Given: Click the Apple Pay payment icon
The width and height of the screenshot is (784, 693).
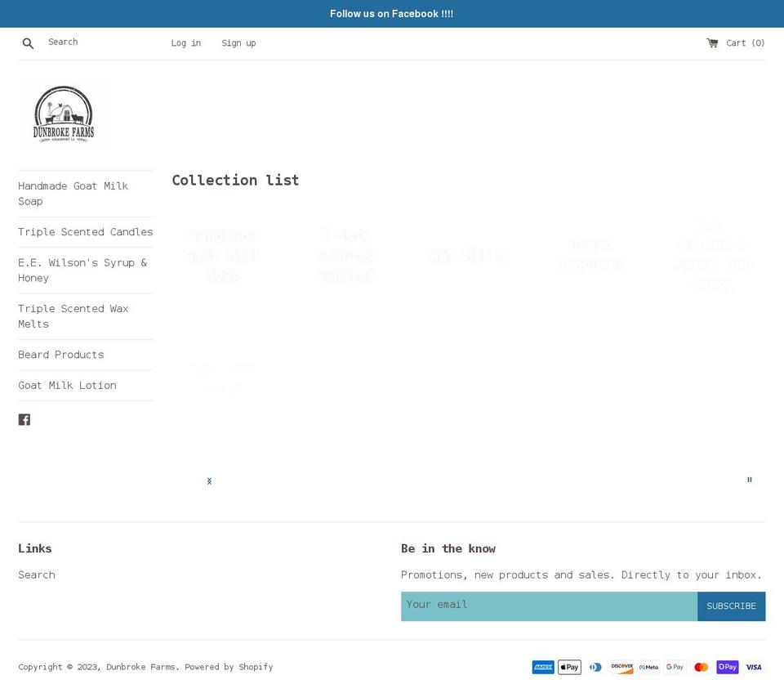Looking at the screenshot, I should (x=569, y=667).
